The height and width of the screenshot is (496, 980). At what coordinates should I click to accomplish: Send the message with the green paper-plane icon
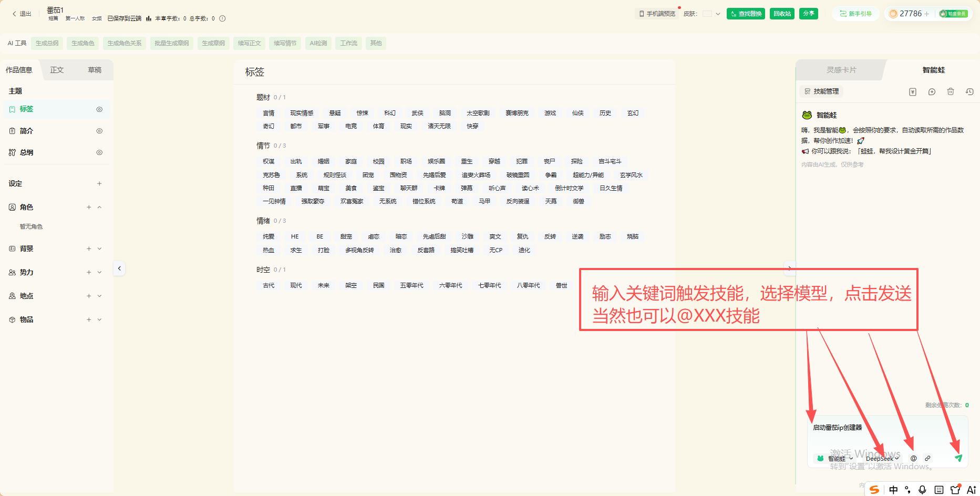point(958,458)
